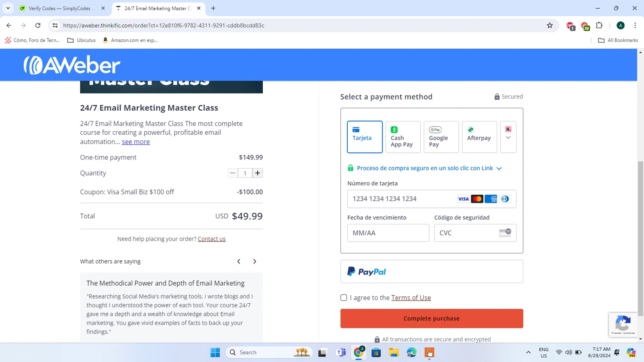Screen dimensions: 644x362
Task: Open the Terms of Use link
Action: pyautogui.click(x=411, y=298)
